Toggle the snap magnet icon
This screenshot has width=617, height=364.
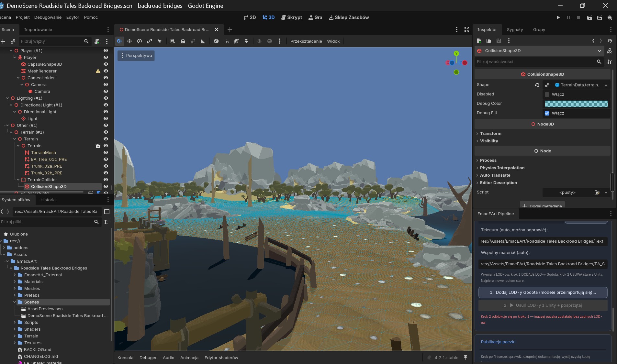[x=226, y=41]
